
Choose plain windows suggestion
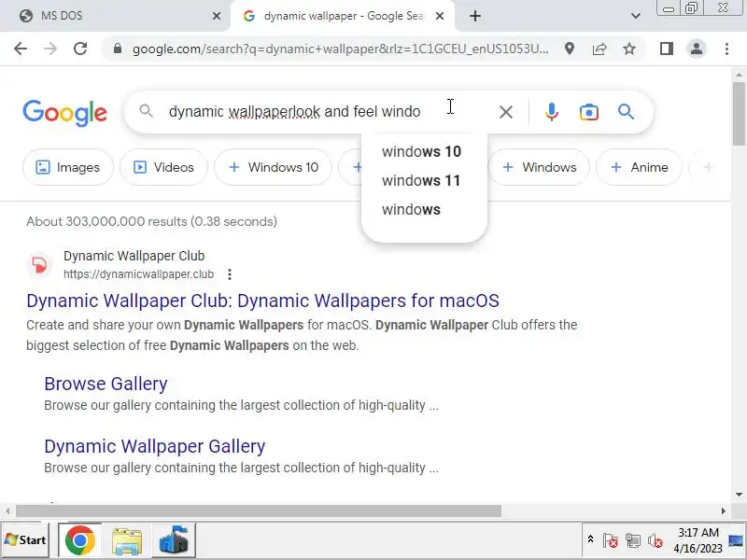pos(412,209)
